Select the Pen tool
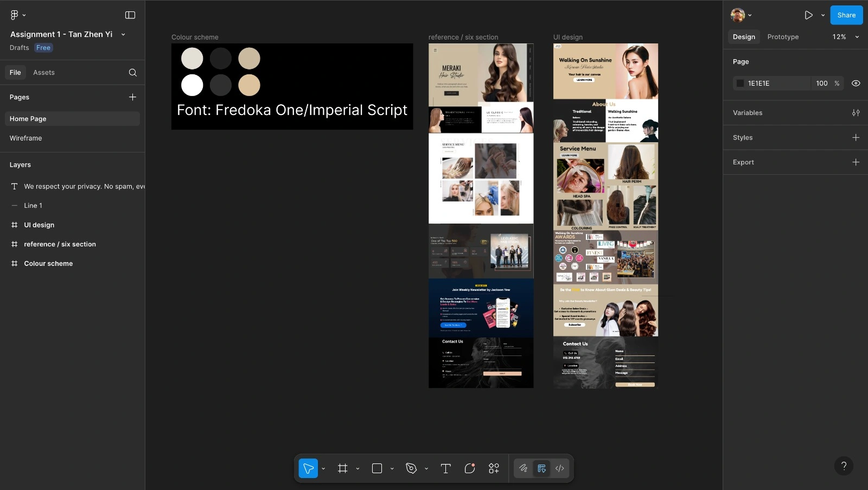This screenshot has width=868, height=490. click(411, 468)
